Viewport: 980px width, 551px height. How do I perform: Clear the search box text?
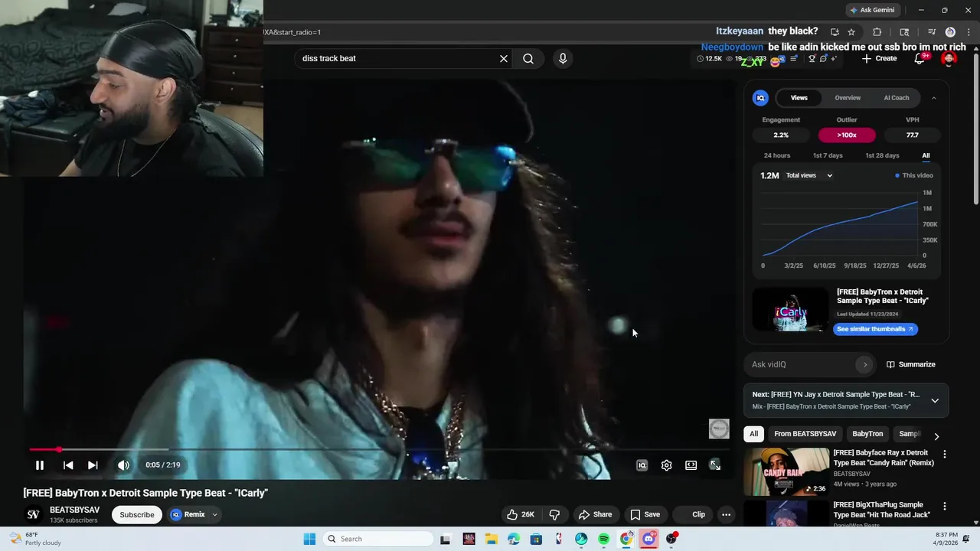click(504, 58)
